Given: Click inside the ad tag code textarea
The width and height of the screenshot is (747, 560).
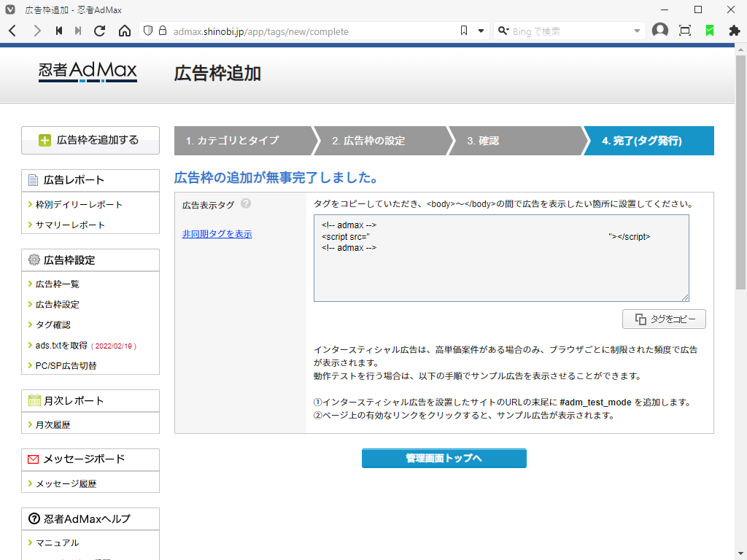Looking at the screenshot, I should pos(501,258).
